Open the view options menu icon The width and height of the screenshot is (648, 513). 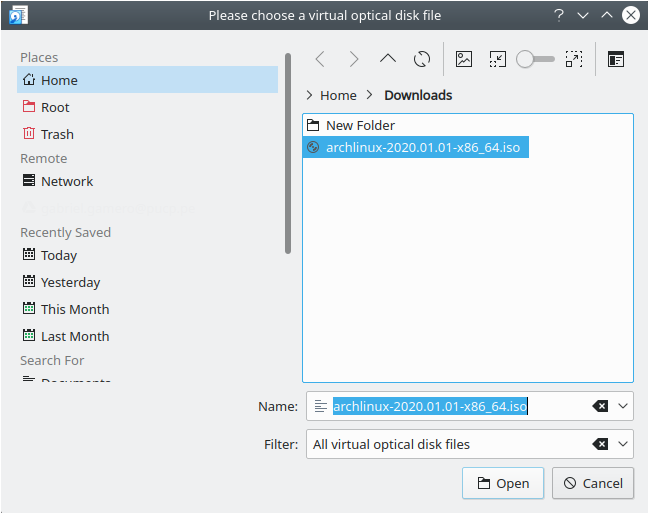point(616,59)
